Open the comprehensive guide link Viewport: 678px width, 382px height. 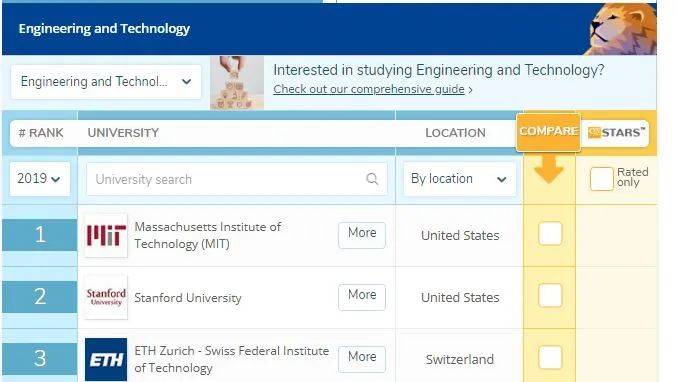click(x=369, y=89)
